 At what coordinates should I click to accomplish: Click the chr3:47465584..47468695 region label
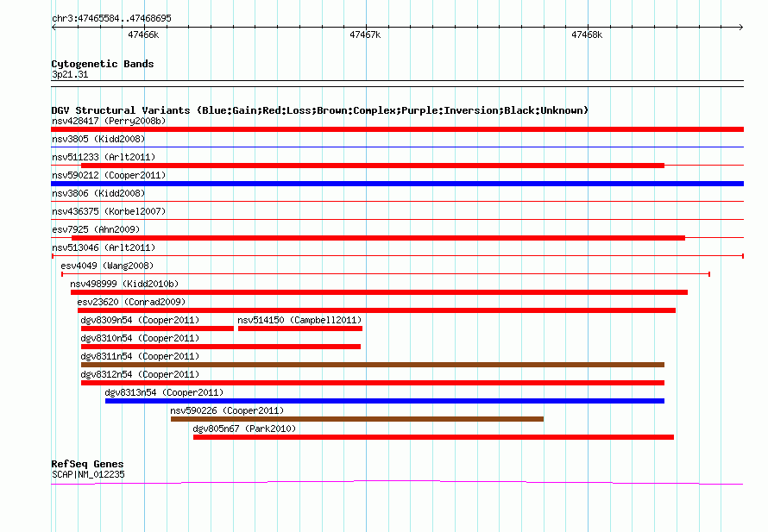111,18
